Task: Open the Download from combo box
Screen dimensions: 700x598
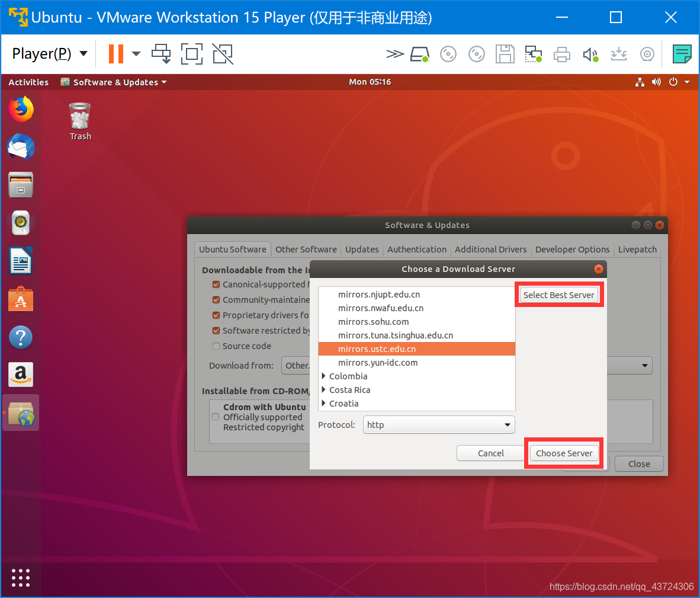Action: coord(467,366)
